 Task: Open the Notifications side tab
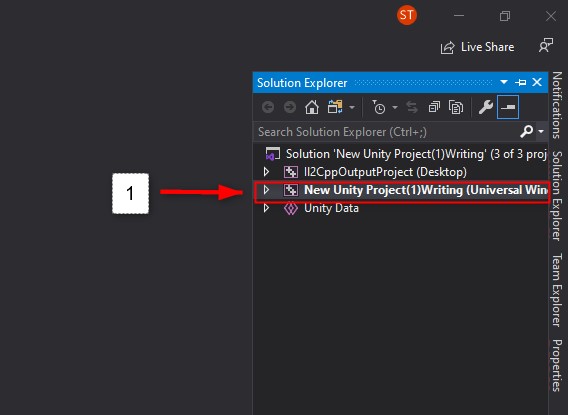[x=557, y=105]
